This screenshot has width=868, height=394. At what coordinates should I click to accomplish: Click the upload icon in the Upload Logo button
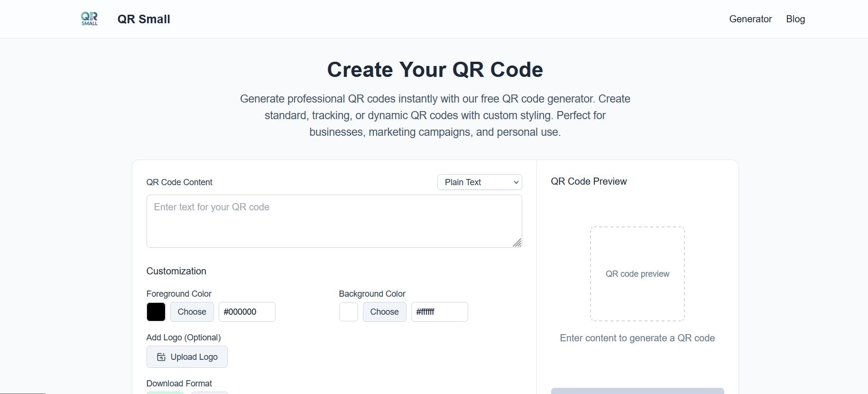click(x=160, y=356)
